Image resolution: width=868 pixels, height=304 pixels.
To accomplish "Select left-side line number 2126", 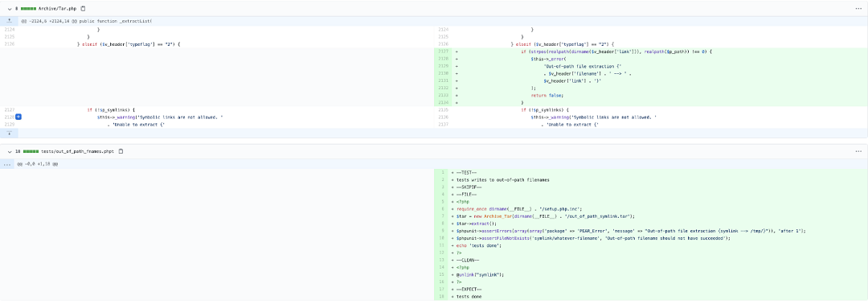I will click(x=10, y=43).
